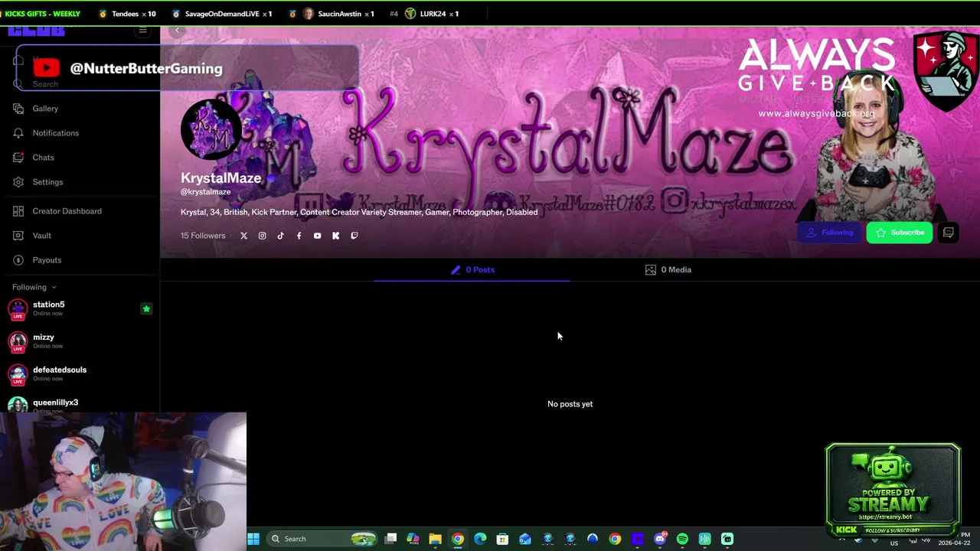Open the station5 channel name
This screenshot has height=551, width=980.
click(x=48, y=305)
